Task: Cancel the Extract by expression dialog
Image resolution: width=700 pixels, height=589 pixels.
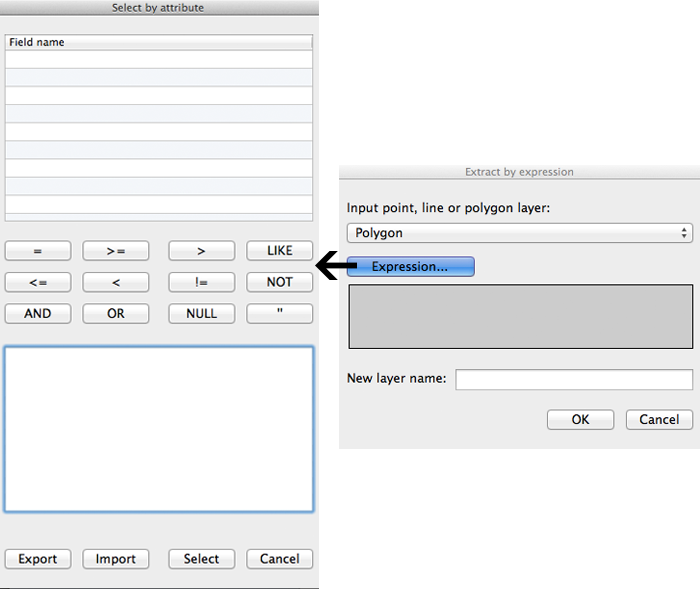Action: (659, 420)
